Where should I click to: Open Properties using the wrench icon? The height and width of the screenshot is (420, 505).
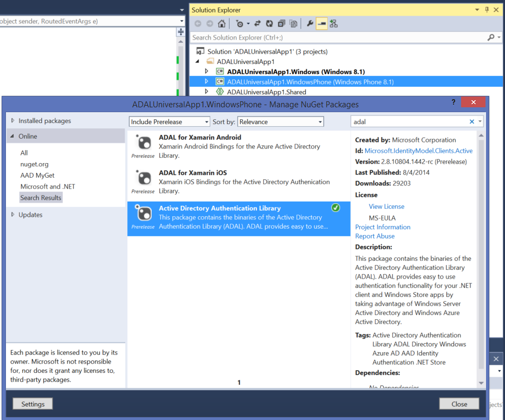point(310,23)
